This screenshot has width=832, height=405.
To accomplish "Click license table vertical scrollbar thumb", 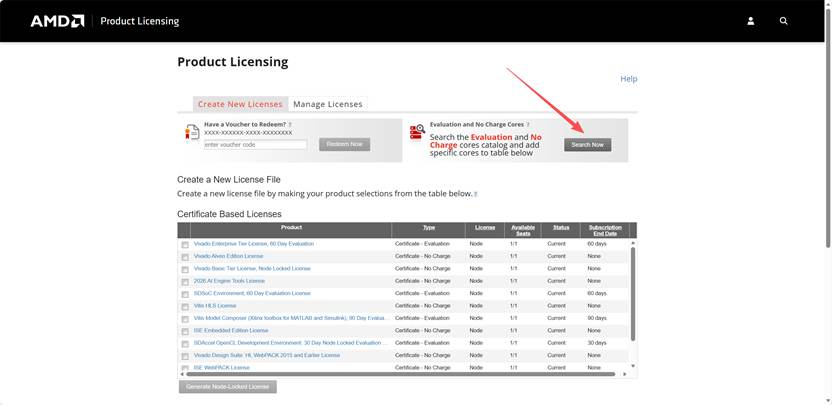I will (632, 294).
